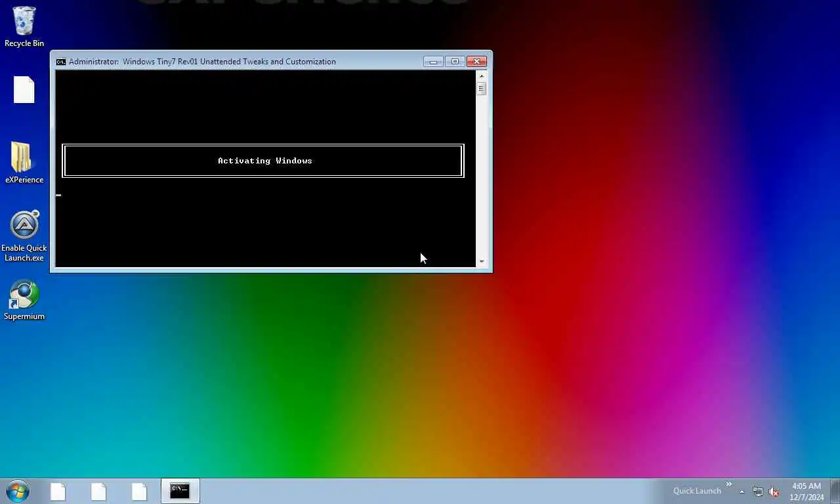Open the clock showing 4:05 AM
Image resolution: width=840 pixels, height=504 pixels.
coord(807,492)
